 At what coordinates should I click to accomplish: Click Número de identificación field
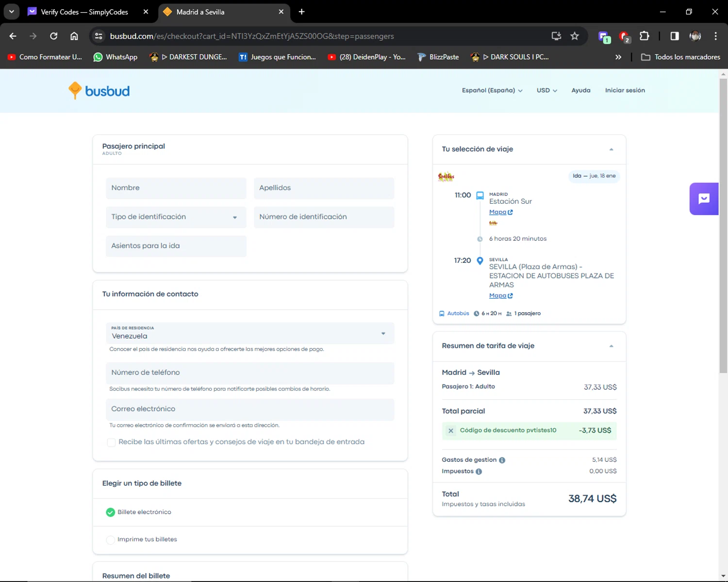tap(324, 217)
